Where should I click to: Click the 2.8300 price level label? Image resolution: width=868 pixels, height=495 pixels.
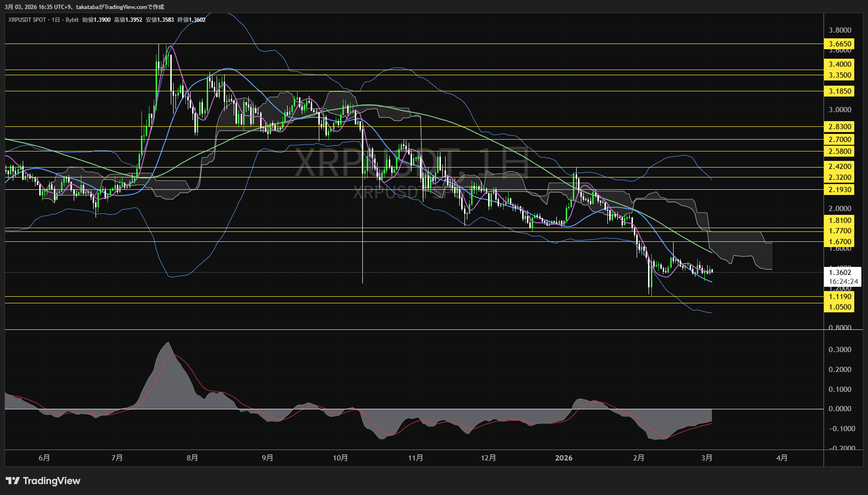pos(840,127)
